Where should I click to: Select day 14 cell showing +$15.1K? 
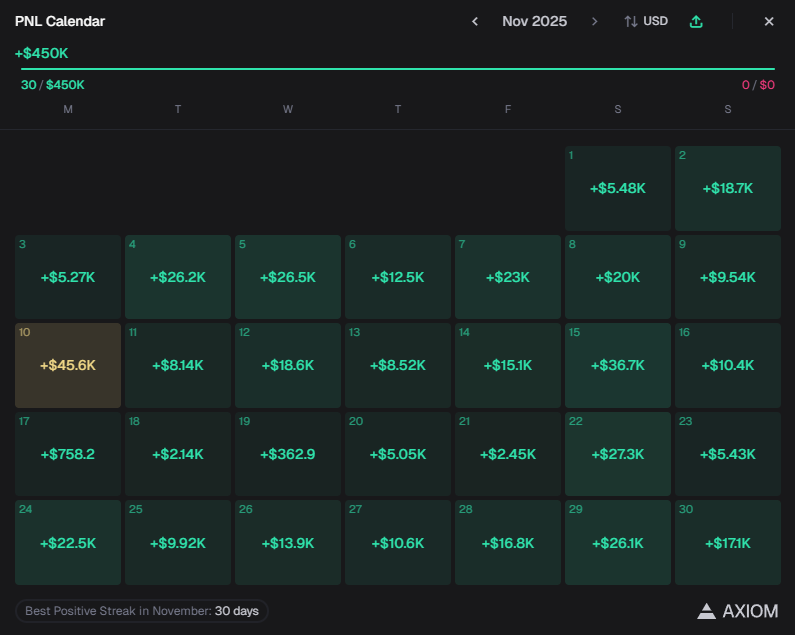coord(508,365)
